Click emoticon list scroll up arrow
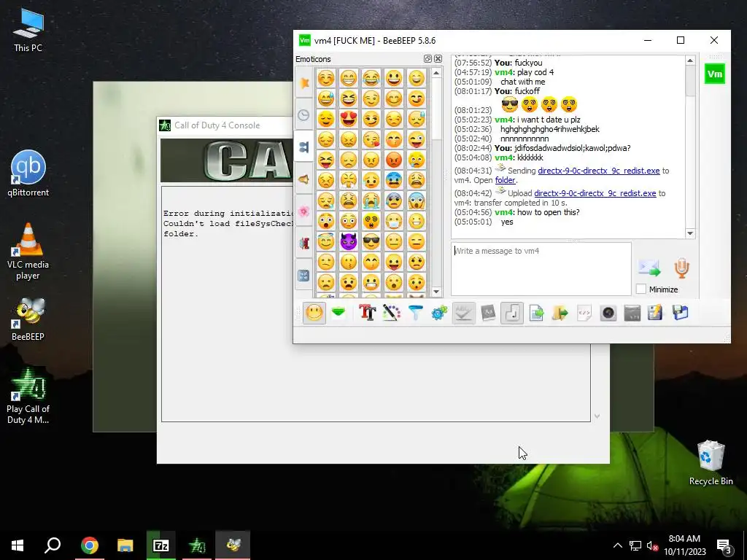747x560 pixels. pos(436,73)
